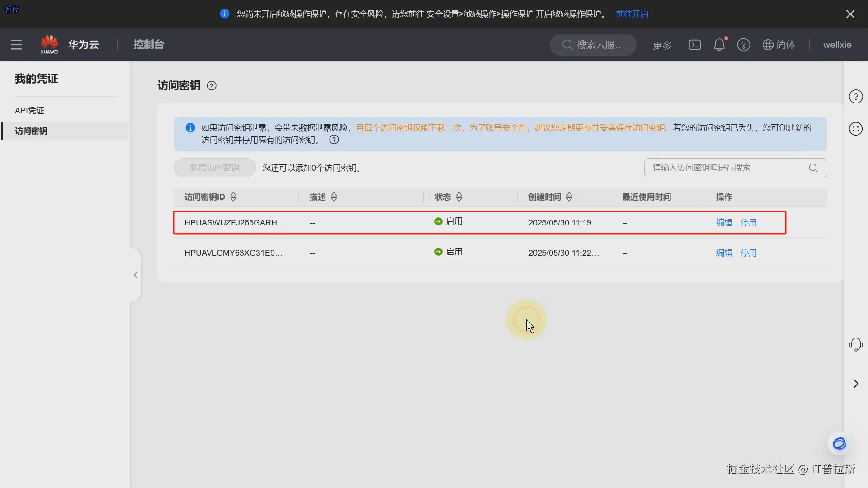Click 停用 for the HPUASWUZFJ265GARH key

(748, 223)
